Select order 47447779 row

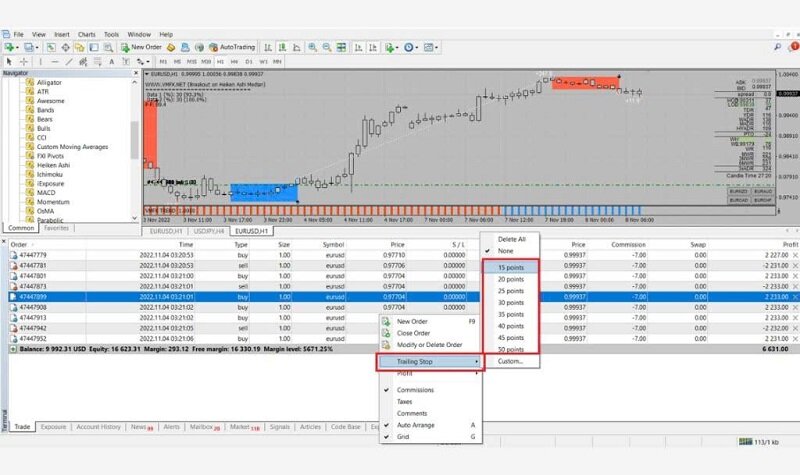click(x=403, y=255)
